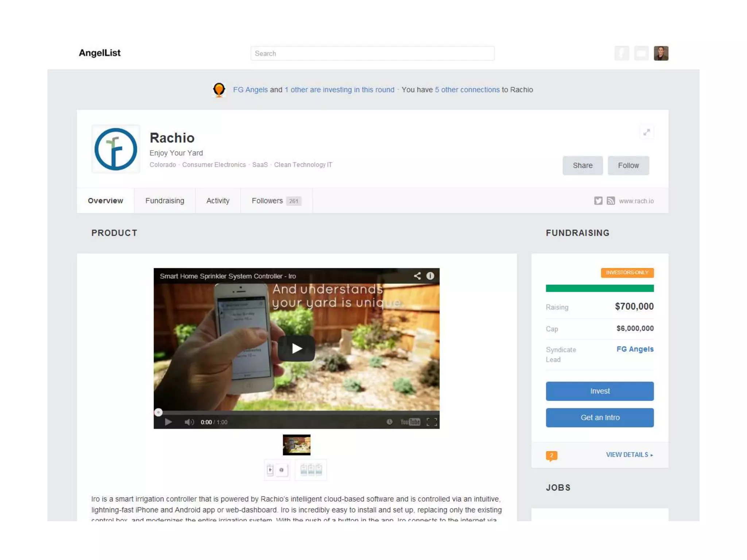This screenshot has width=747, height=560.
Task: Click the blue Invest button
Action: (x=600, y=391)
